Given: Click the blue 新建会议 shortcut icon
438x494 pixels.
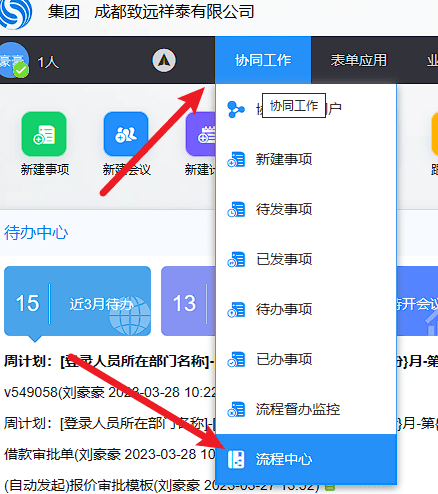Looking at the screenshot, I should [126, 134].
